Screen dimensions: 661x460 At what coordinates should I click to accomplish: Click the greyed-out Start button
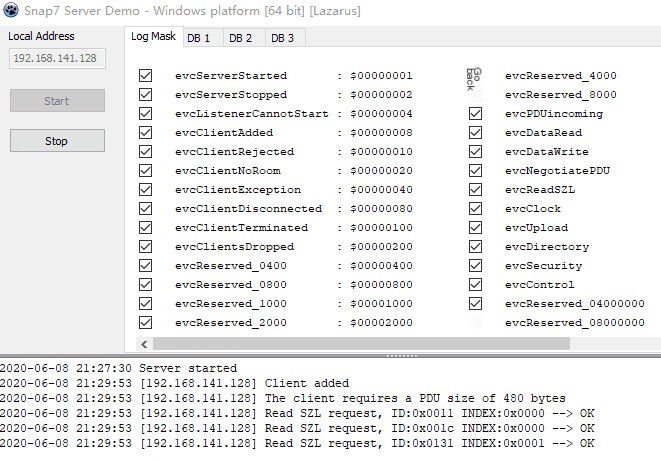pyautogui.click(x=57, y=100)
